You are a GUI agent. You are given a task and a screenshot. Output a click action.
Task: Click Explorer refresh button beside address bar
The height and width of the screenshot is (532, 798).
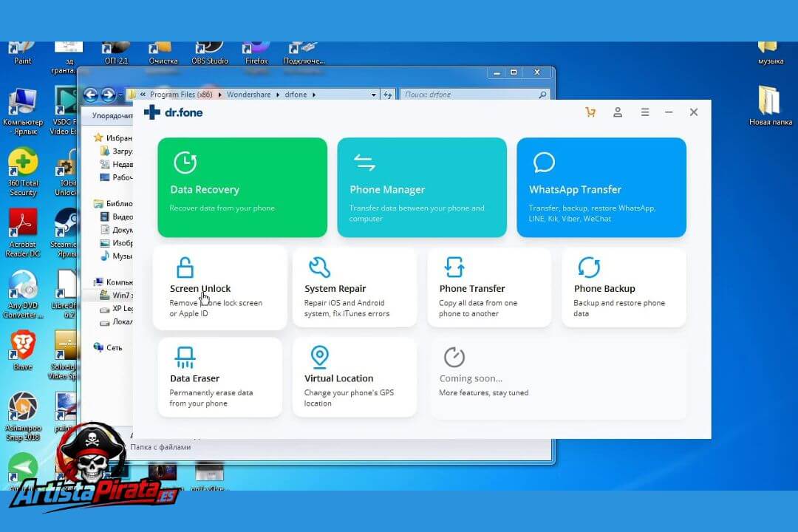[388, 95]
